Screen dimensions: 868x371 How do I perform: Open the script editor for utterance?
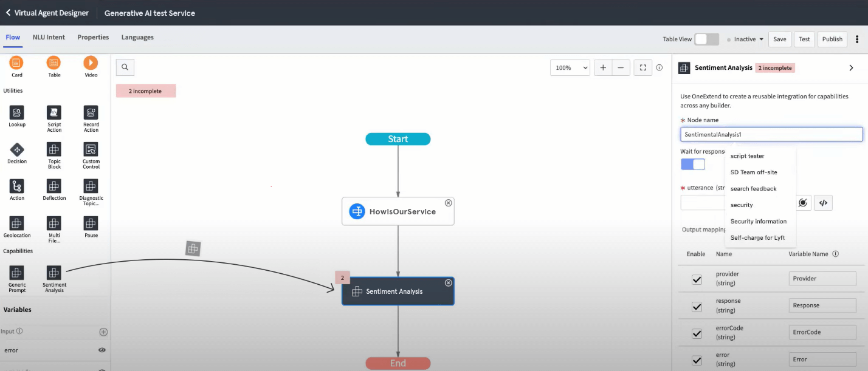[823, 203]
